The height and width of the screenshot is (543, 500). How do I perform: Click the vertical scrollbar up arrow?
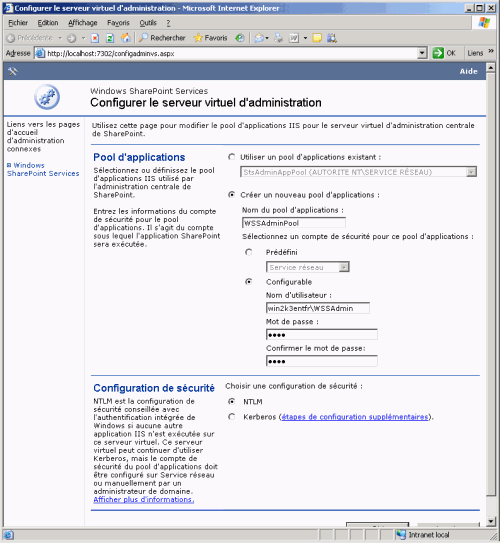coord(491,67)
